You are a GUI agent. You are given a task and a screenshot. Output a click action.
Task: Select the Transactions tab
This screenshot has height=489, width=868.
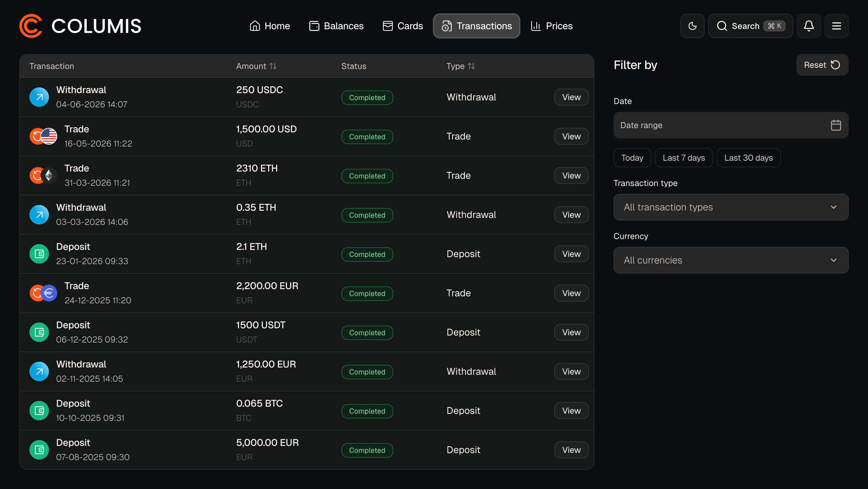pyautogui.click(x=476, y=26)
